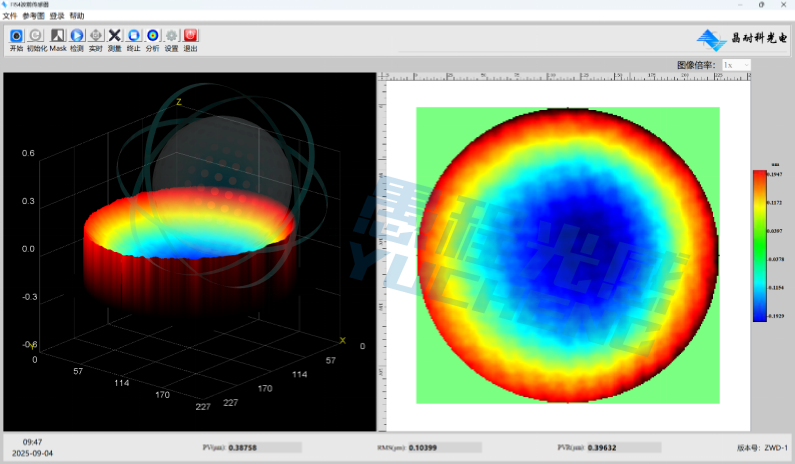Open the 文件 (File) menu
The width and height of the screenshot is (795, 464).
point(10,16)
